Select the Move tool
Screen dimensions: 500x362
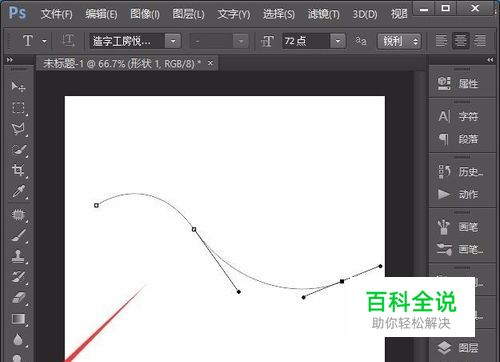coord(18,87)
